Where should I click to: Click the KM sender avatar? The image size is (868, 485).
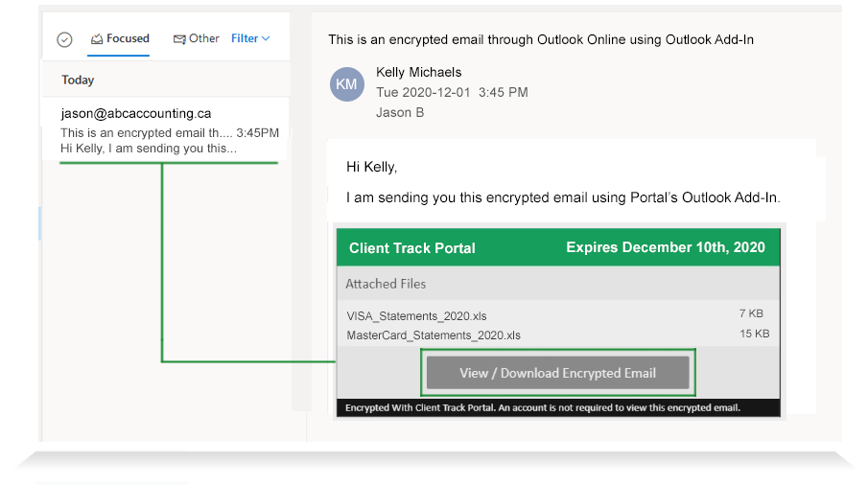pyautogui.click(x=347, y=84)
